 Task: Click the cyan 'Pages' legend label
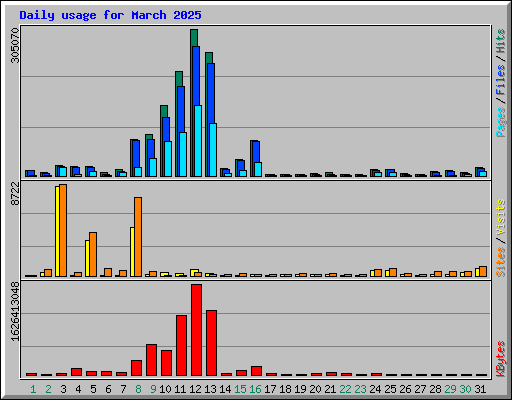pos(501,122)
